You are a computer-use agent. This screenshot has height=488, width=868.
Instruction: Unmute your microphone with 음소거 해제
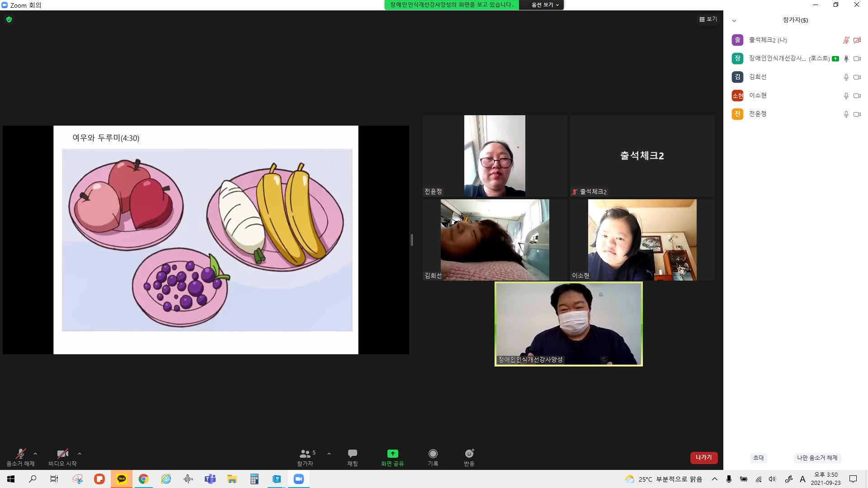[20, 457]
